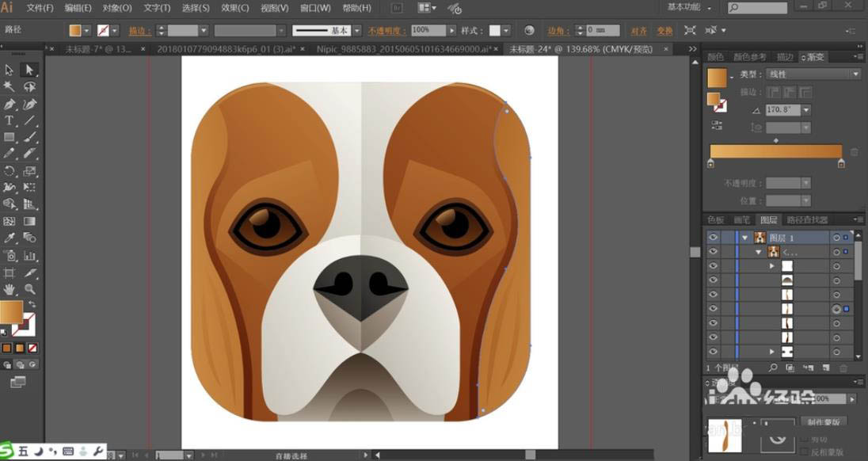Click the change screen mode icon
868x461 pixels.
[17, 382]
